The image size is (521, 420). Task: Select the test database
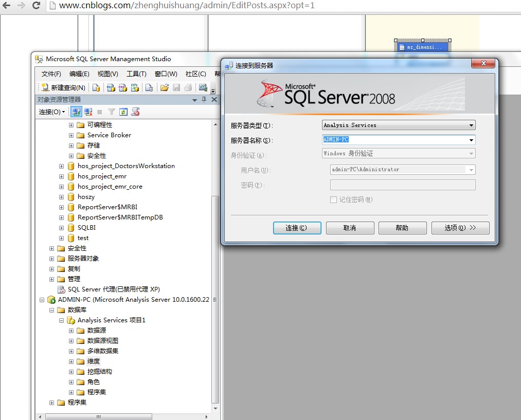point(83,238)
